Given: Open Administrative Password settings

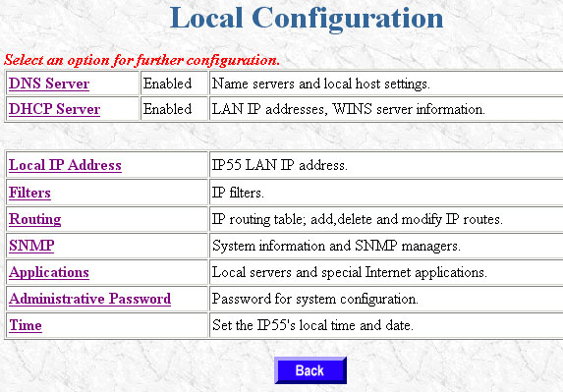Looking at the screenshot, I should click(x=89, y=299).
